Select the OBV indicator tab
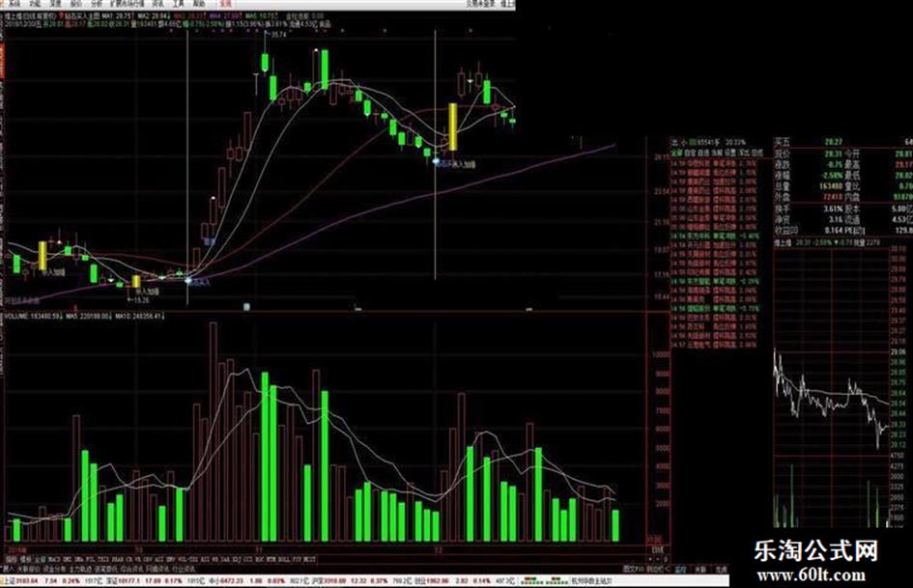 click(146, 559)
